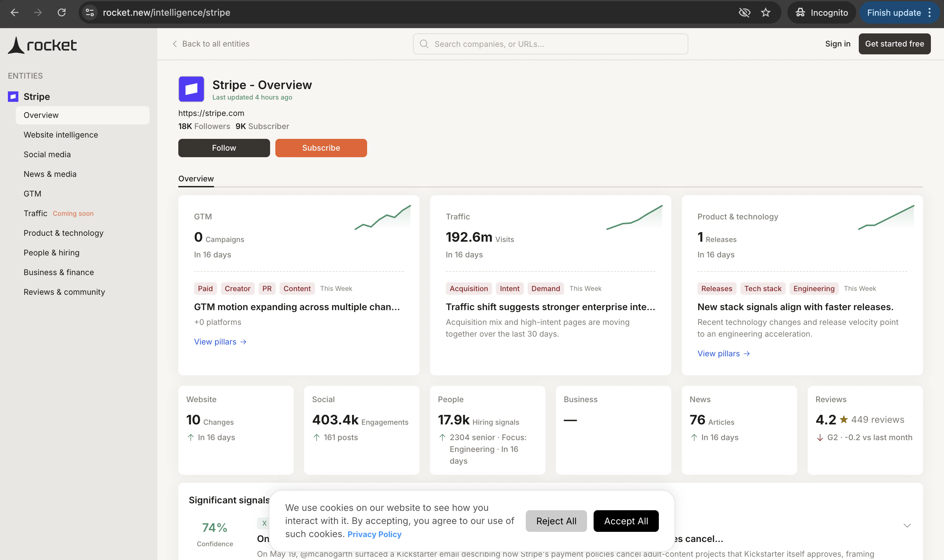Select Overview in the sidebar

coord(82,115)
